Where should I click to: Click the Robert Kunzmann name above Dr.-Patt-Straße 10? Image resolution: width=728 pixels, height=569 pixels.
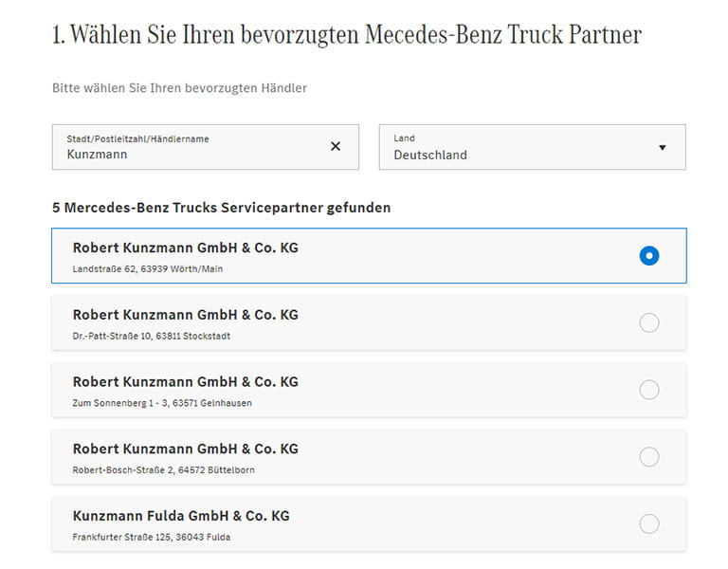(186, 315)
